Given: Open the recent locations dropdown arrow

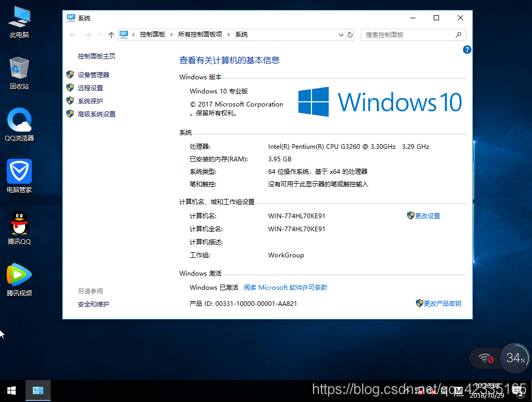Looking at the screenshot, I should click(100, 34).
